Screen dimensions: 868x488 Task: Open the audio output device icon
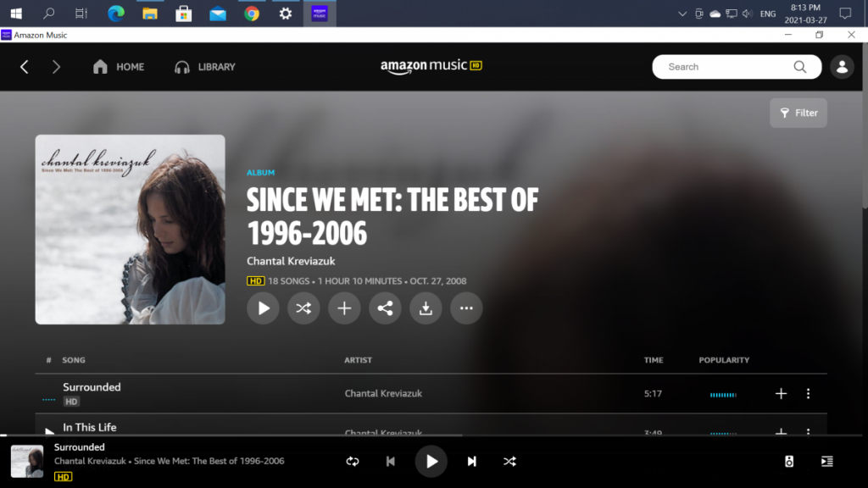[x=789, y=462]
